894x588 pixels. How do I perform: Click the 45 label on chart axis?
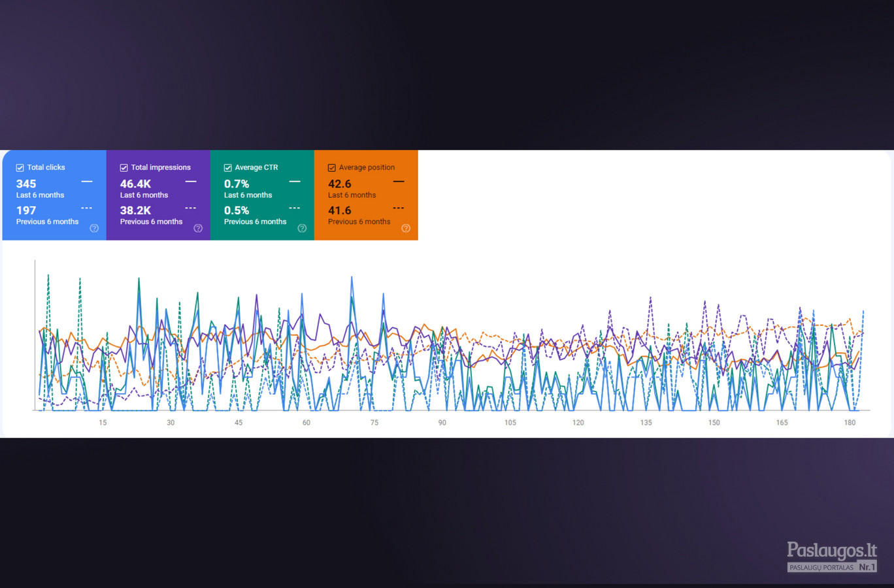(x=239, y=423)
